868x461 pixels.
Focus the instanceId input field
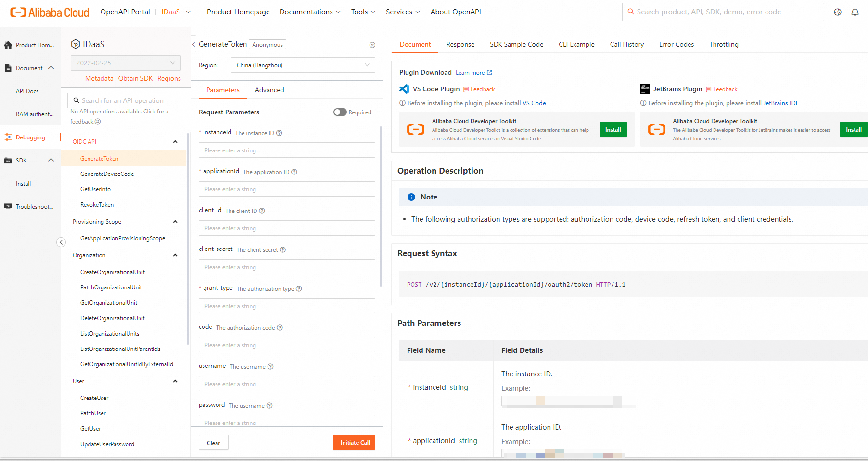click(287, 150)
